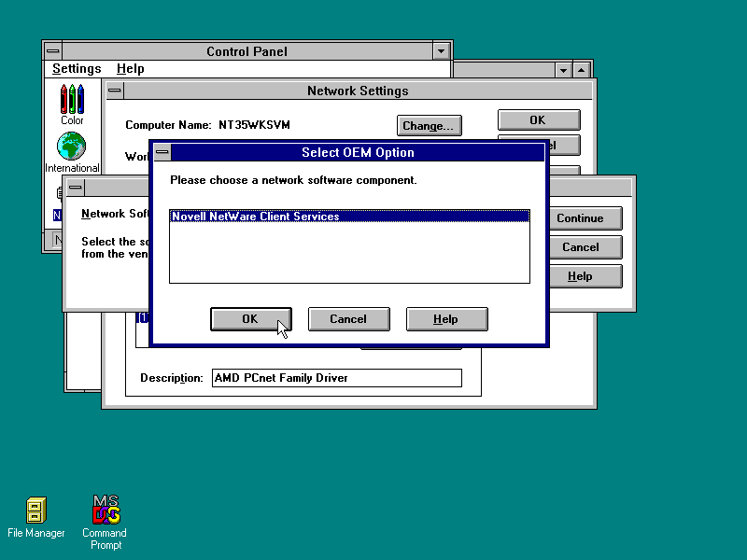Click Cancel in the Select OEM Option dialog
The height and width of the screenshot is (560, 747).
tap(348, 319)
